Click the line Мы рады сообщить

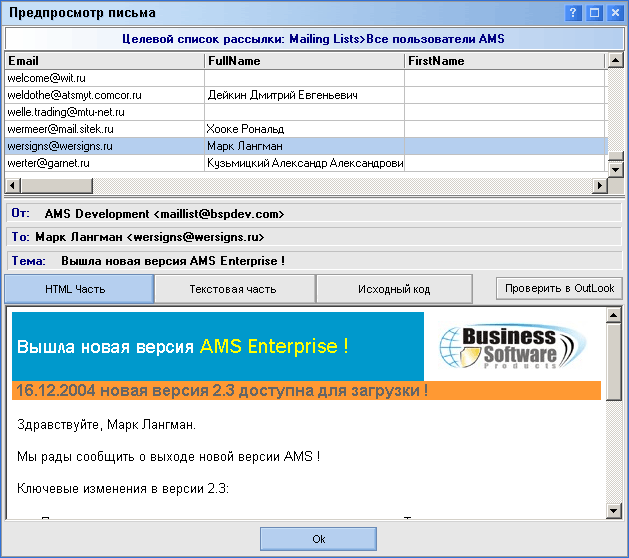(x=168, y=457)
